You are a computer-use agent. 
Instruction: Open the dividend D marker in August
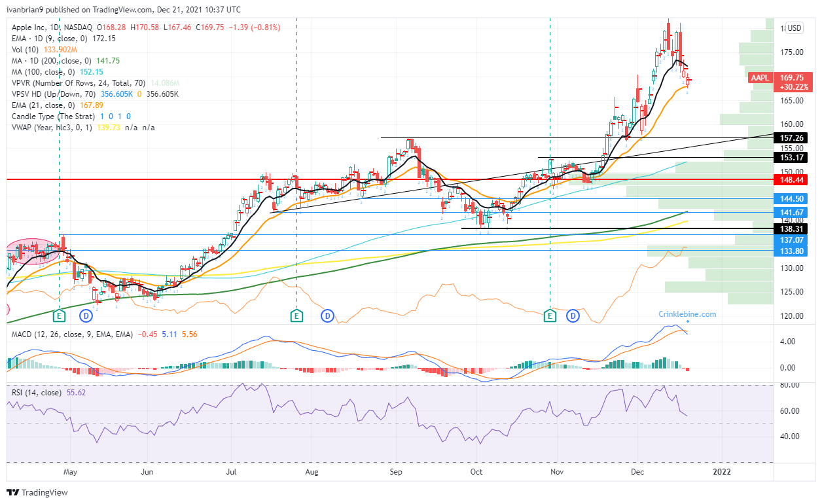pos(327,315)
